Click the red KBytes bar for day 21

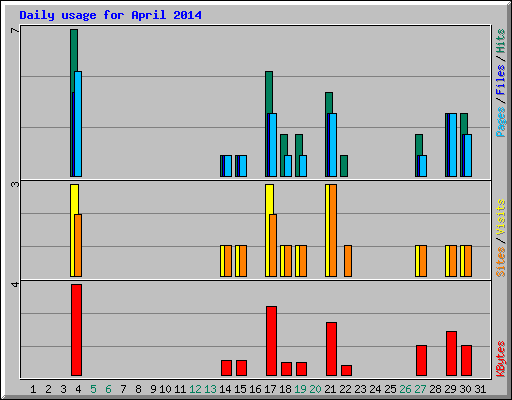tap(331, 349)
